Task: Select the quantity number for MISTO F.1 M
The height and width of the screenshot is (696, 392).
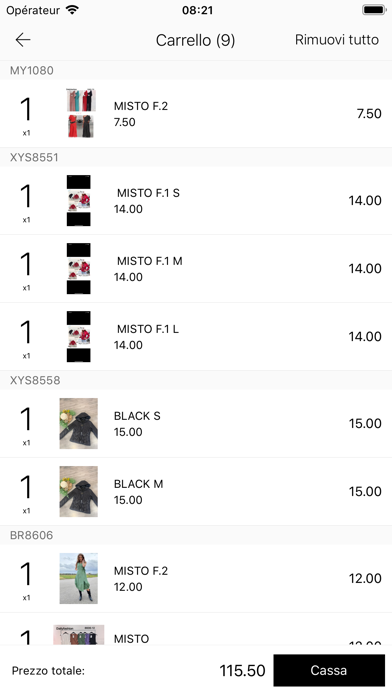Action: (x=26, y=265)
